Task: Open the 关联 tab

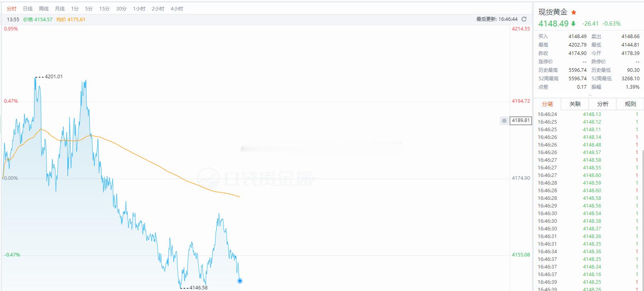Action: click(x=575, y=104)
